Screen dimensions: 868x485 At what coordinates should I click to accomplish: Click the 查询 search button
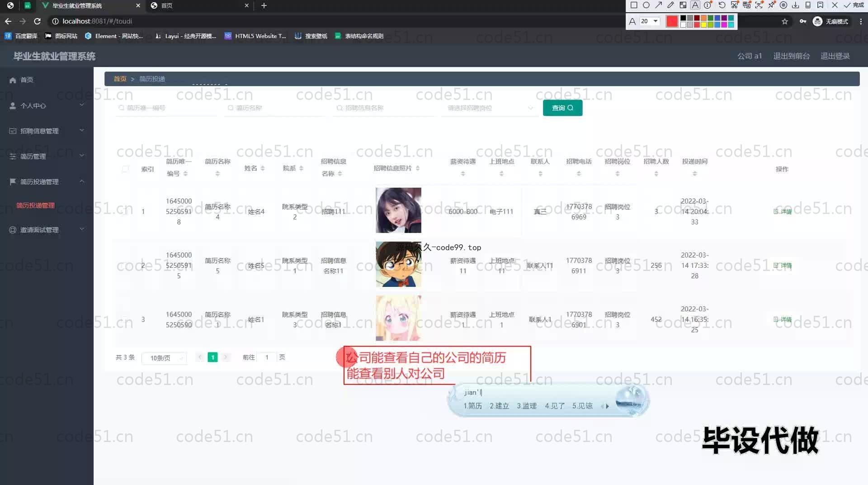[562, 108]
